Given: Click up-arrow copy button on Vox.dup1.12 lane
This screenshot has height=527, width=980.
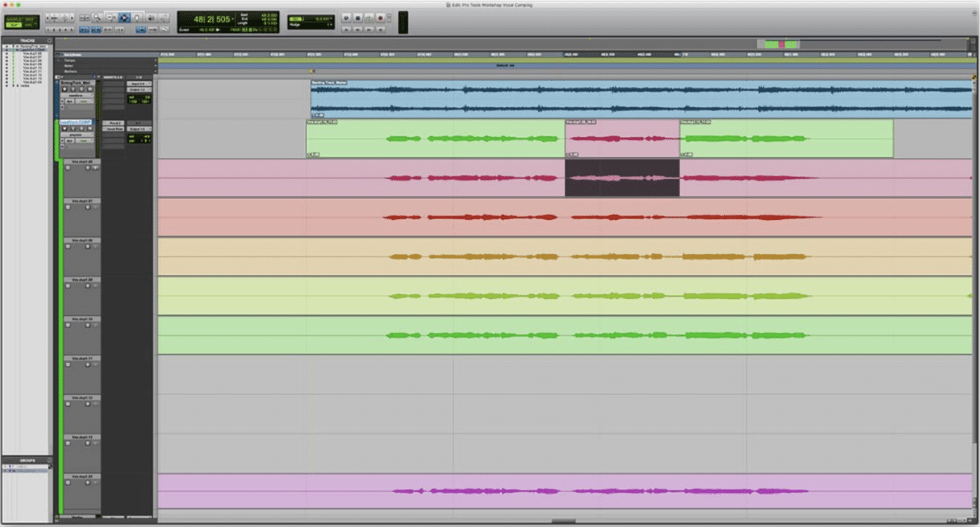Looking at the screenshot, I should (96, 403).
